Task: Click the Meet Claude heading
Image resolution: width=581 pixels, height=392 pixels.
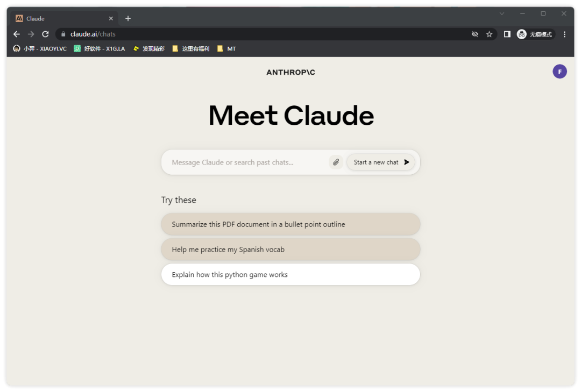Action: pyautogui.click(x=291, y=115)
